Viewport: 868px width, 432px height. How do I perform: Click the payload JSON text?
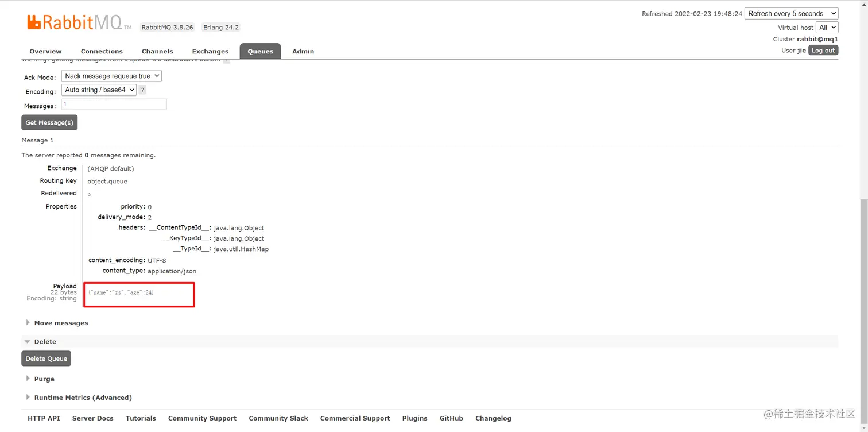pos(121,292)
